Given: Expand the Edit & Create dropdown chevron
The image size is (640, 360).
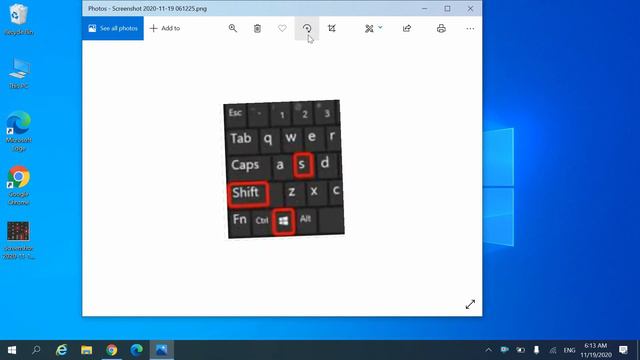Looking at the screenshot, I should point(380,28).
